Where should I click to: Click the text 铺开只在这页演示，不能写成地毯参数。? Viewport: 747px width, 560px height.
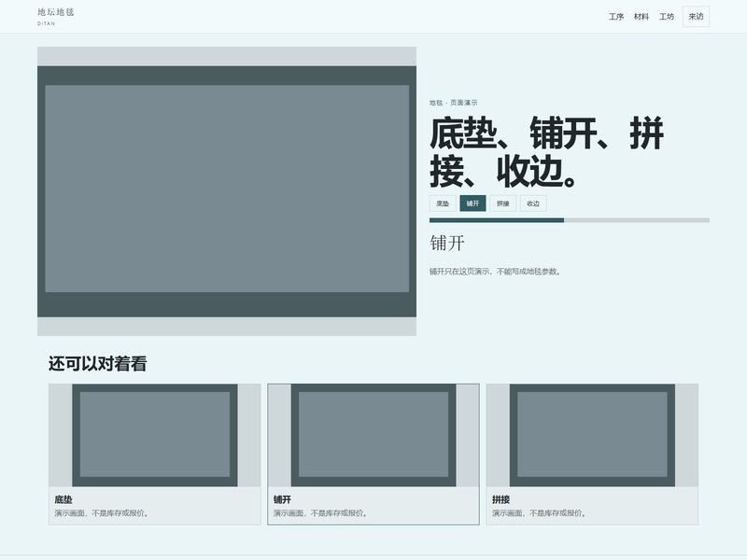496,272
